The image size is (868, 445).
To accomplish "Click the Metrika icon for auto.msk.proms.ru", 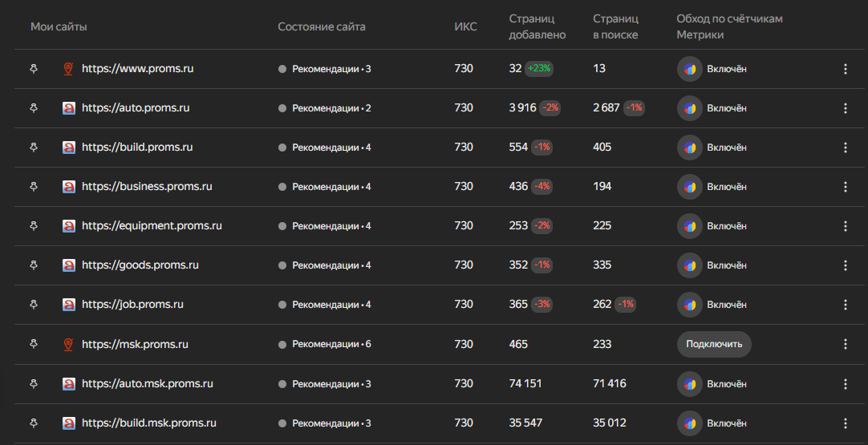I will pos(690,383).
